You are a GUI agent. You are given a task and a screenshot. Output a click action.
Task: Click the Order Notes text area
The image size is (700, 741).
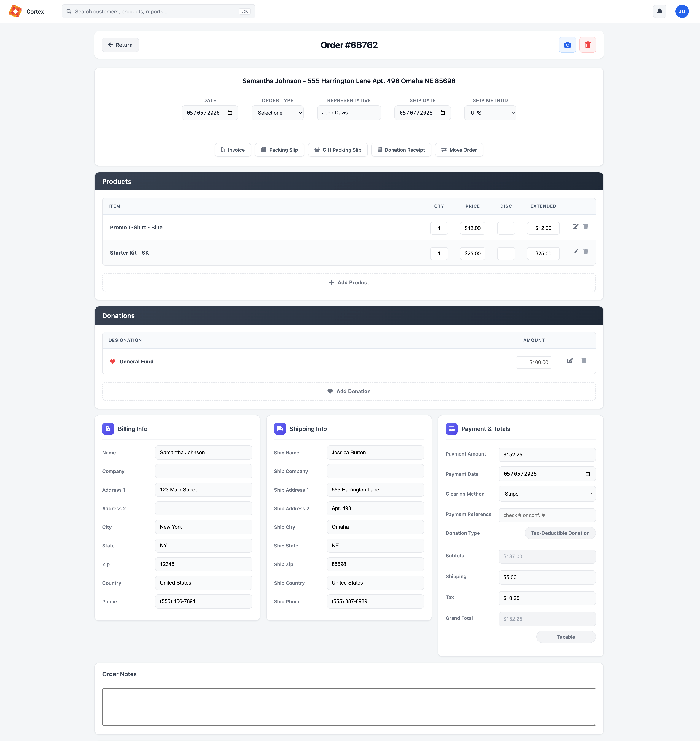(349, 707)
